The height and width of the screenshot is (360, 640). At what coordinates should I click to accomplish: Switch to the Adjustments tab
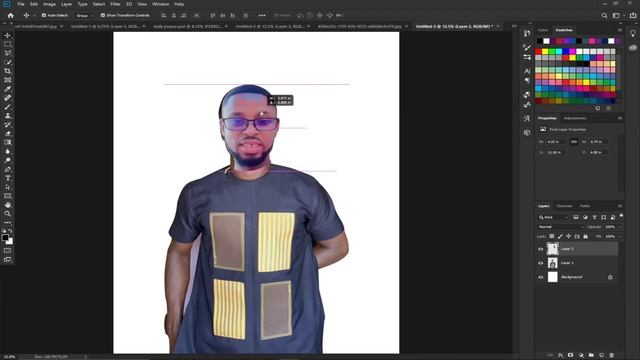click(x=575, y=118)
